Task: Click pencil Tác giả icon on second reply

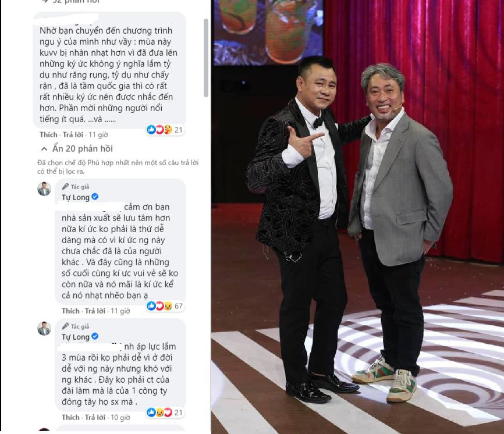Action: [65, 326]
